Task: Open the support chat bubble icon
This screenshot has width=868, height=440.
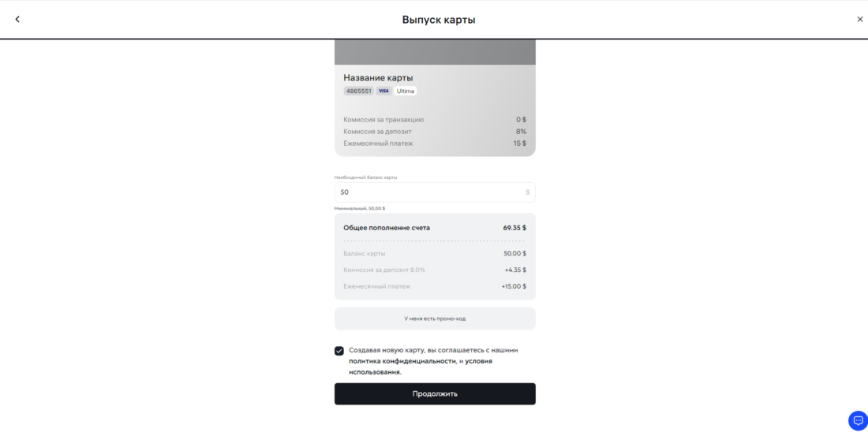Action: click(x=858, y=420)
